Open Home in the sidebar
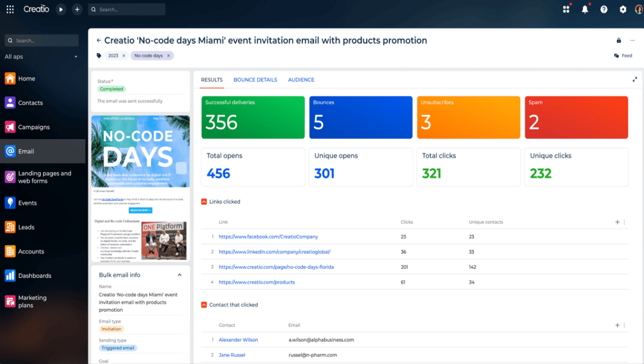The image size is (644, 364). (43, 78)
